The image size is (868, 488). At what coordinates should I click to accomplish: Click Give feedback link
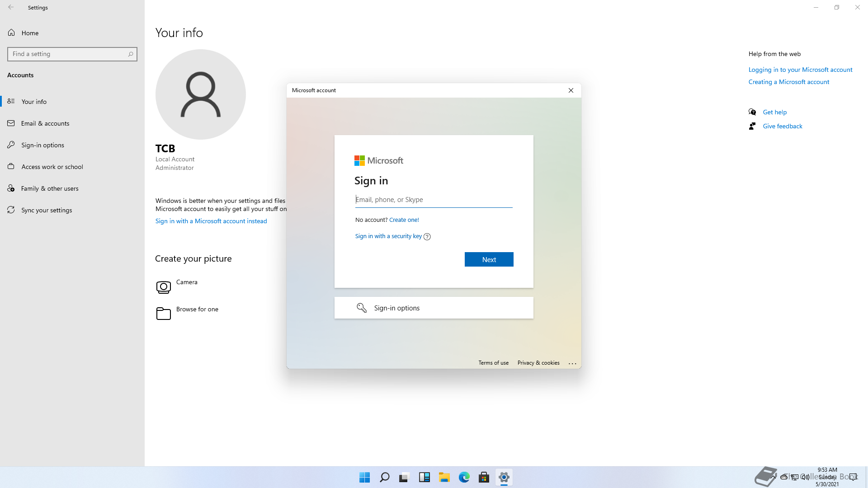(783, 126)
